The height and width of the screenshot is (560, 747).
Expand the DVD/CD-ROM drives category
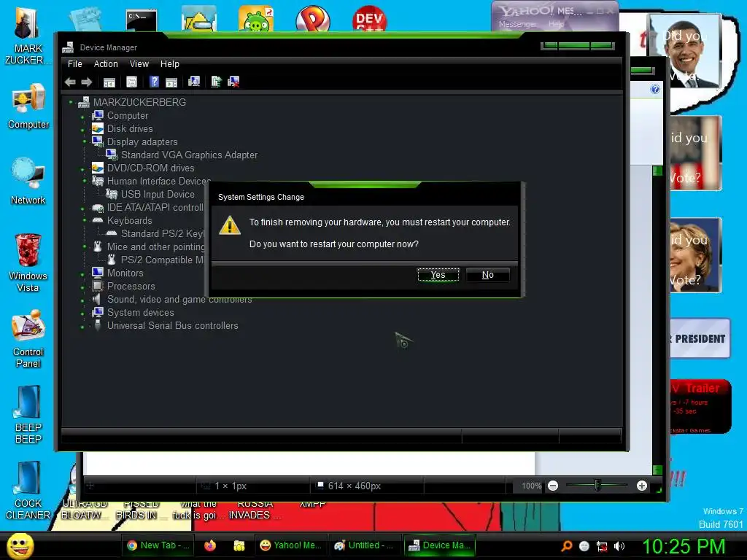[x=83, y=169]
